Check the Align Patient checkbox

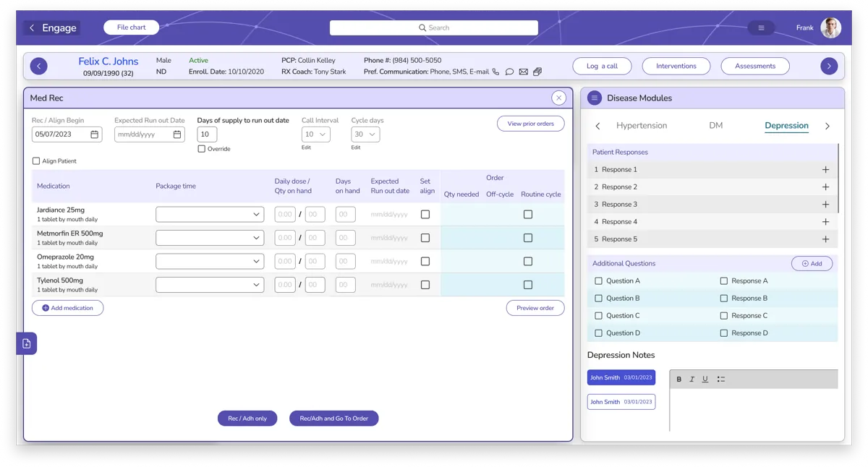click(x=36, y=161)
